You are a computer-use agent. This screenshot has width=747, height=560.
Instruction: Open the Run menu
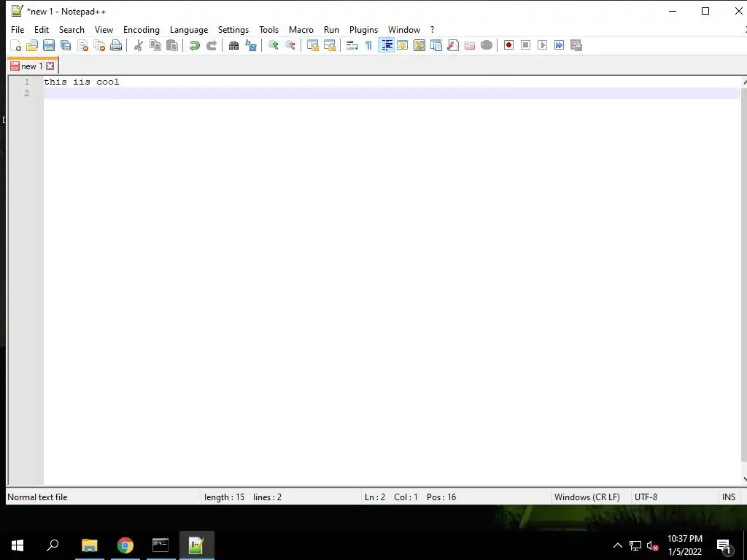pyautogui.click(x=332, y=29)
